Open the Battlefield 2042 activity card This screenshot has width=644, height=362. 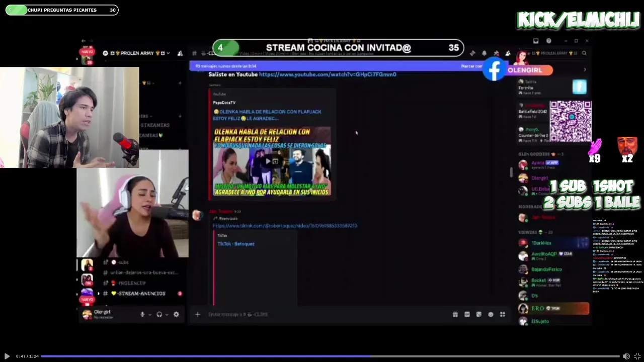tap(533, 111)
